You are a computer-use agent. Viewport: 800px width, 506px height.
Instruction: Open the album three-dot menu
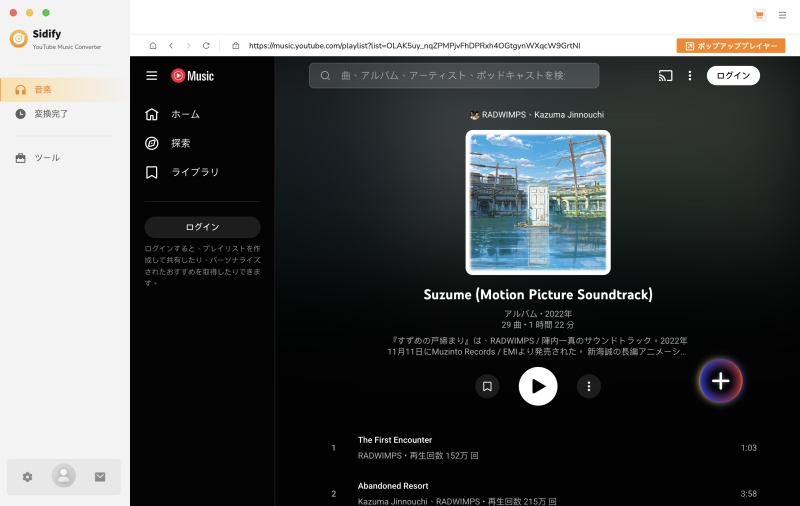[x=589, y=386]
